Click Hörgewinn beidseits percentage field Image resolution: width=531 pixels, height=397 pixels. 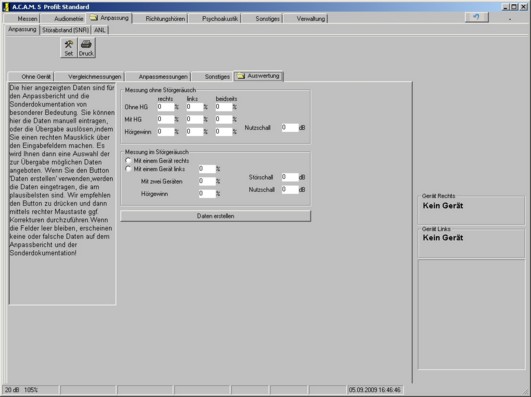(x=224, y=131)
